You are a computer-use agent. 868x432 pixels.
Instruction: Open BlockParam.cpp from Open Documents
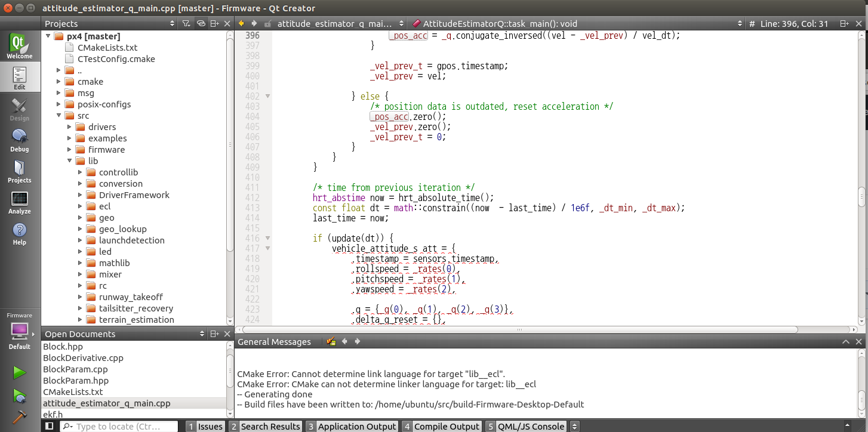pyautogui.click(x=75, y=369)
